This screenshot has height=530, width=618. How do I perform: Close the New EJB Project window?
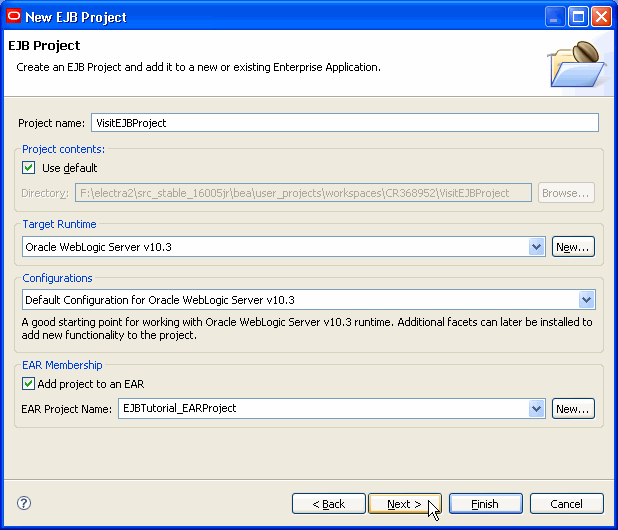point(601,17)
